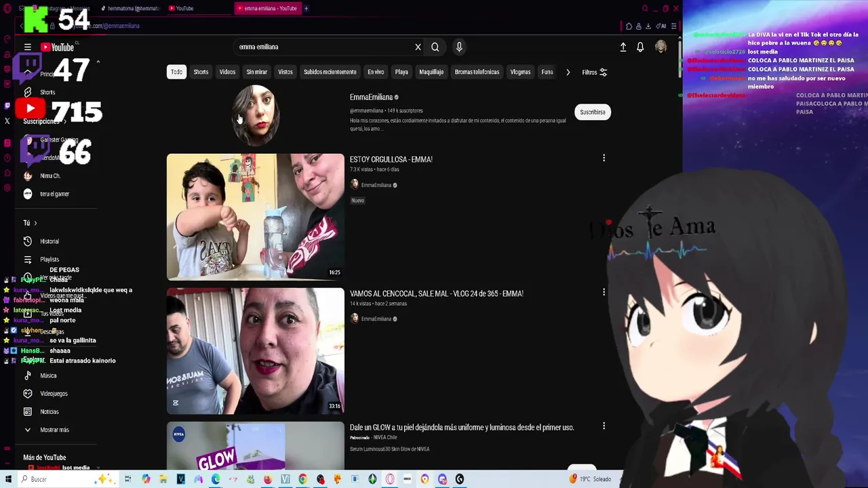Select the Bromas telefonicas chip
The width and height of the screenshot is (868, 488).
click(x=477, y=72)
